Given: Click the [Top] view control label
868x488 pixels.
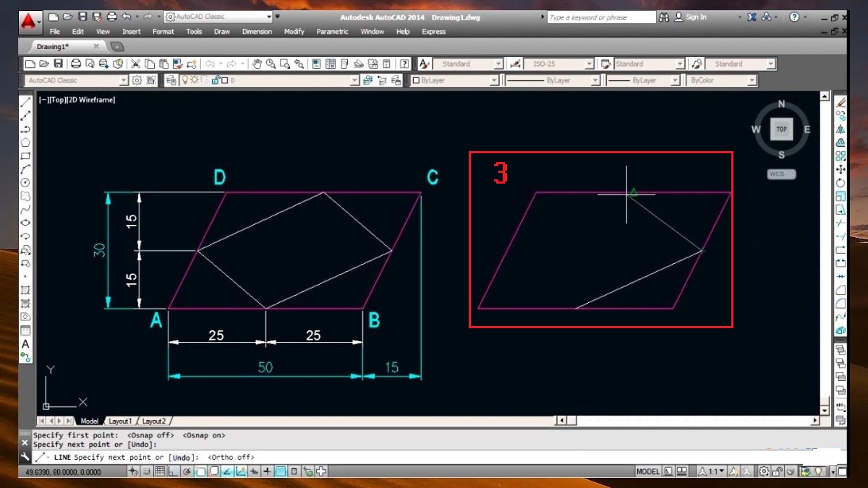Looking at the screenshot, I should 59,100.
